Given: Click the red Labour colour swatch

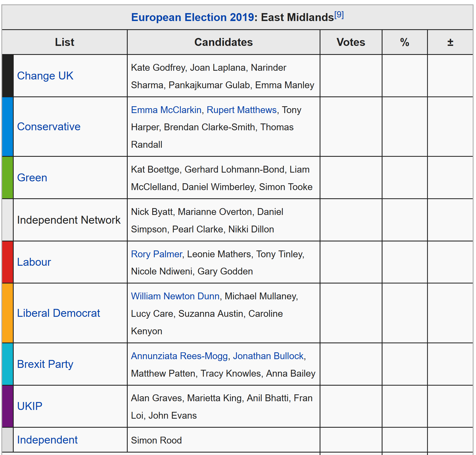Looking at the screenshot, I should point(8,262).
